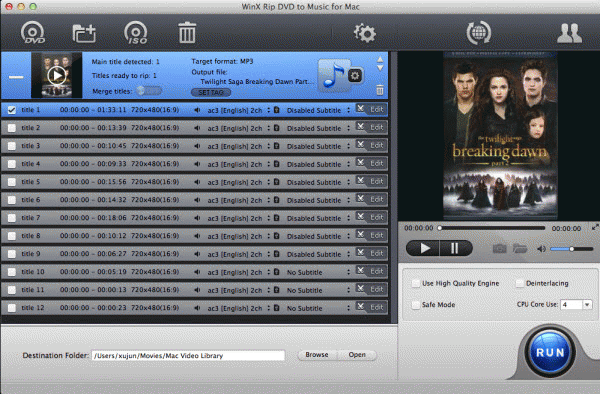Screen dimensions: 600x394
Task: Check the title 9 checkbox
Action: 12,254
